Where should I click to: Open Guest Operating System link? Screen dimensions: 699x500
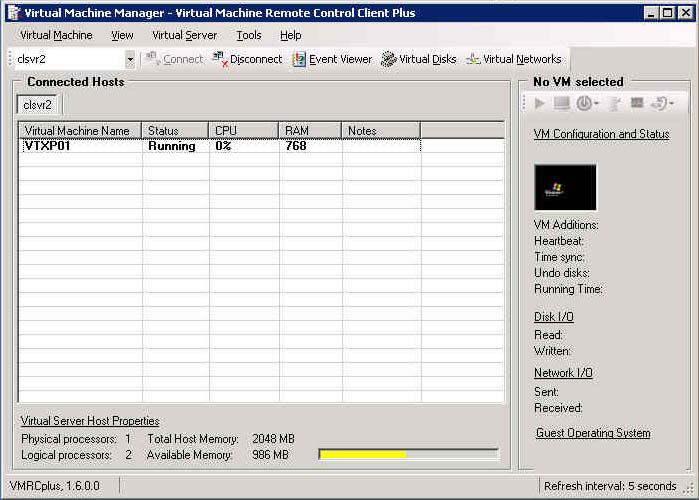tap(593, 433)
